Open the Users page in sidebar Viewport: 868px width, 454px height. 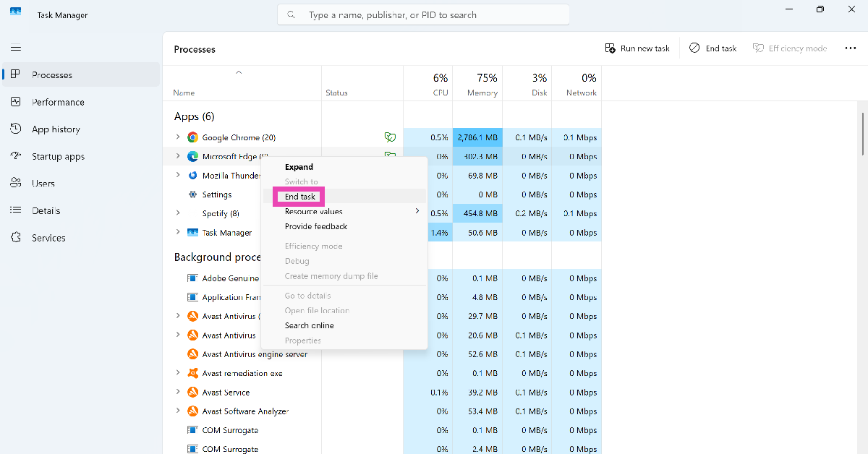(43, 184)
